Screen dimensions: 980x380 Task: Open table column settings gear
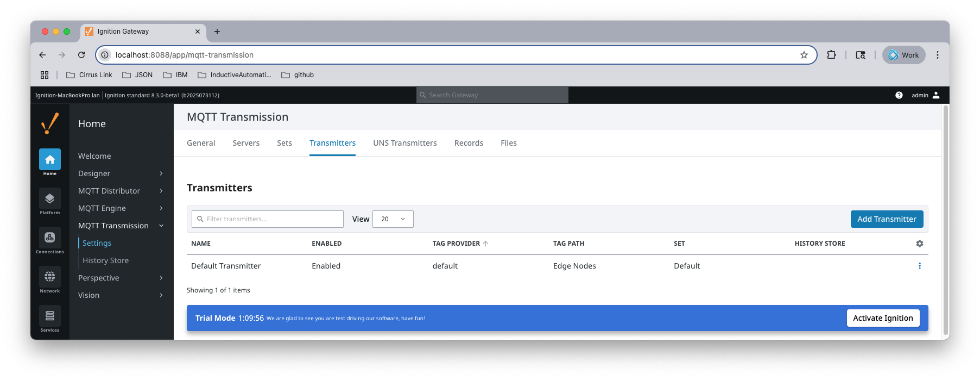click(920, 244)
